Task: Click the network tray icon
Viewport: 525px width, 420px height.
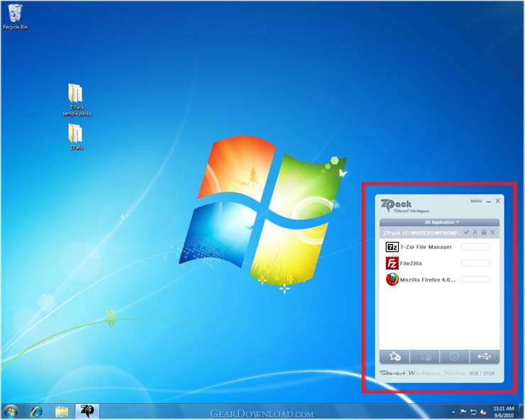Action: (x=473, y=412)
